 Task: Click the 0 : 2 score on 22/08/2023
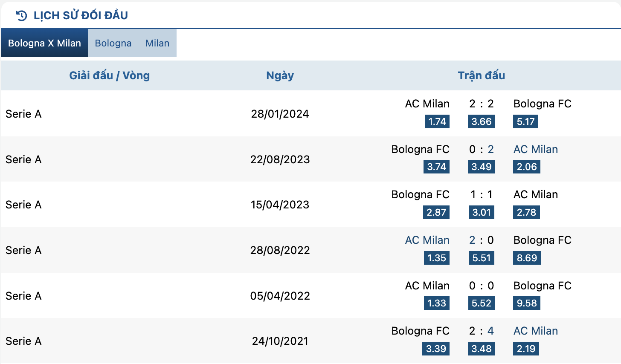(482, 149)
